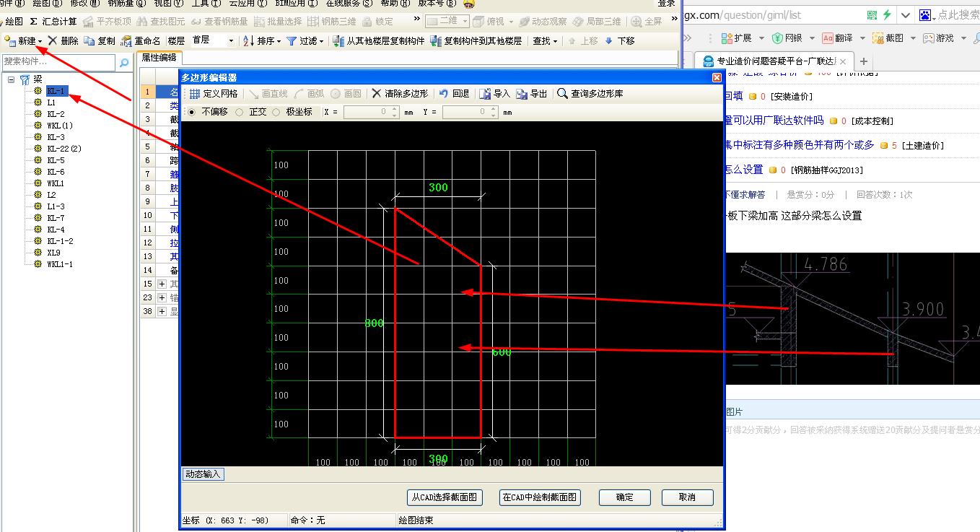This screenshot has height=532, width=980.
Task: Open the 工具(T) menu
Action: click(206, 4)
